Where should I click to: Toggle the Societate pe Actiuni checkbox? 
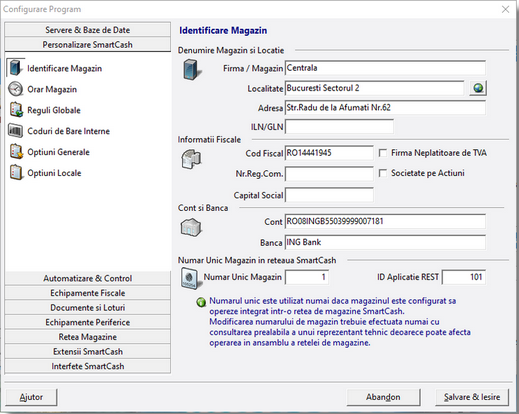point(383,173)
